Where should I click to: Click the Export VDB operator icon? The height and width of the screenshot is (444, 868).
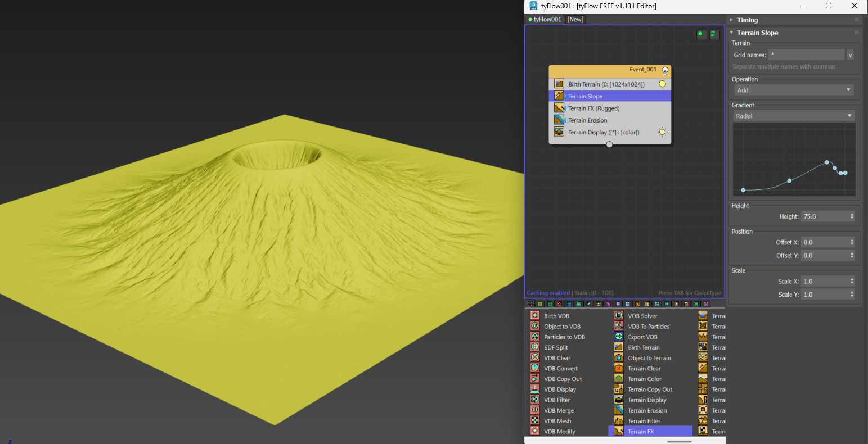point(619,337)
